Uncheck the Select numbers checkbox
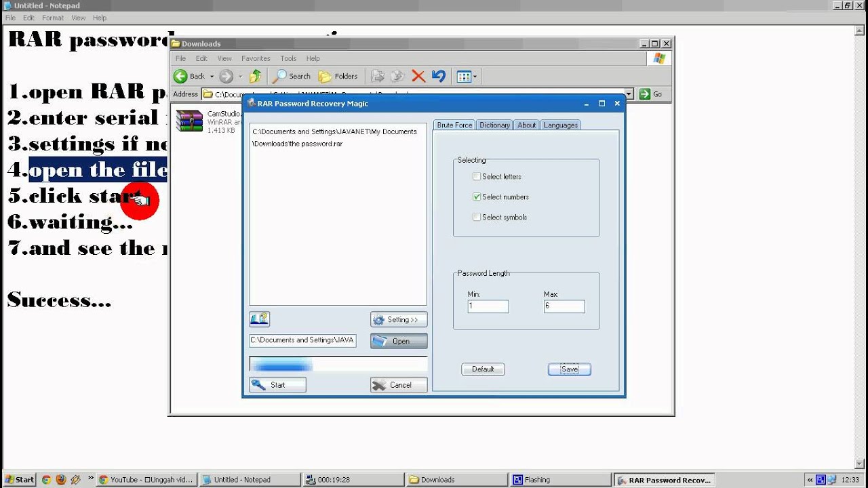 tap(477, 197)
